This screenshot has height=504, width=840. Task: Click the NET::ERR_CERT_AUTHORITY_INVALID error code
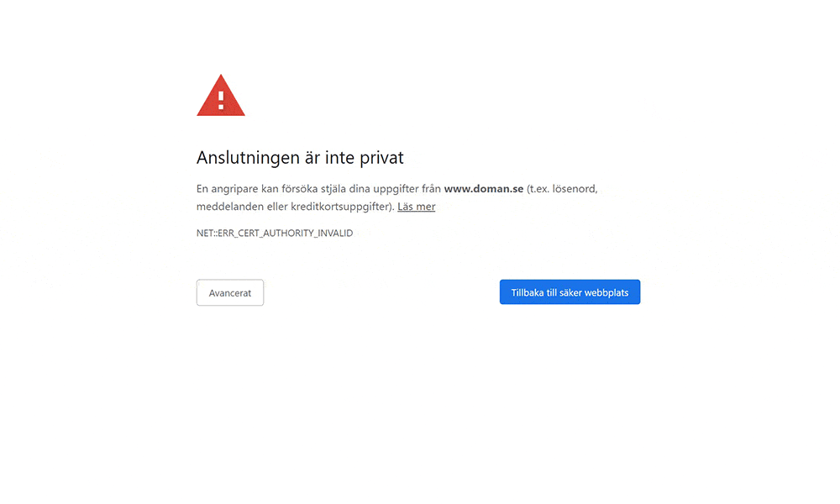pos(275,233)
